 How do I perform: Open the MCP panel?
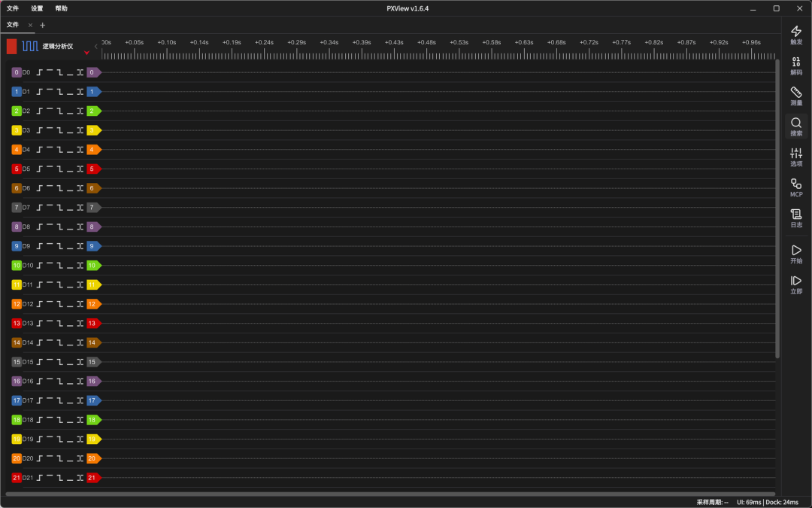796,187
